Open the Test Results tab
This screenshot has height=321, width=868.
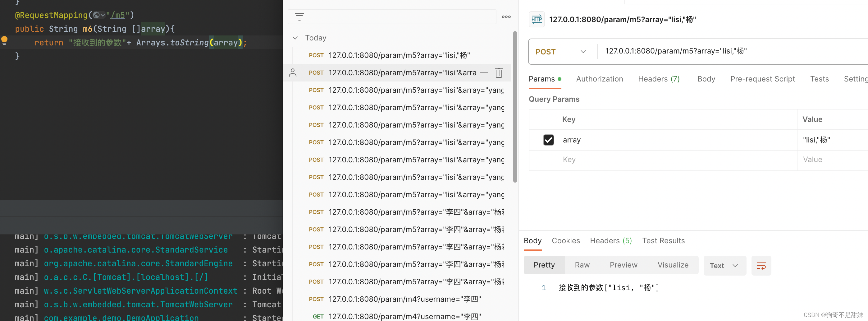coord(663,241)
